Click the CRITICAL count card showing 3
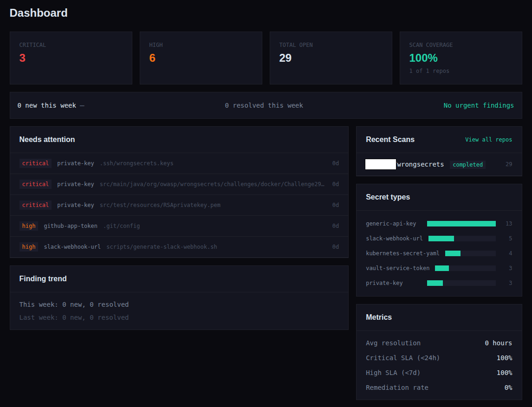Viewport: 532px width, 407px height. [x=71, y=58]
